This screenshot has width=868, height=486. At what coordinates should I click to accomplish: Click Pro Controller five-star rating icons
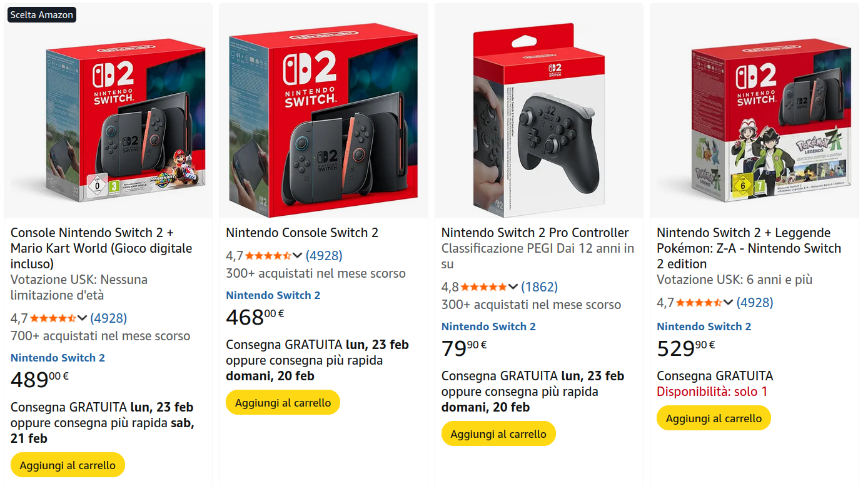483,287
